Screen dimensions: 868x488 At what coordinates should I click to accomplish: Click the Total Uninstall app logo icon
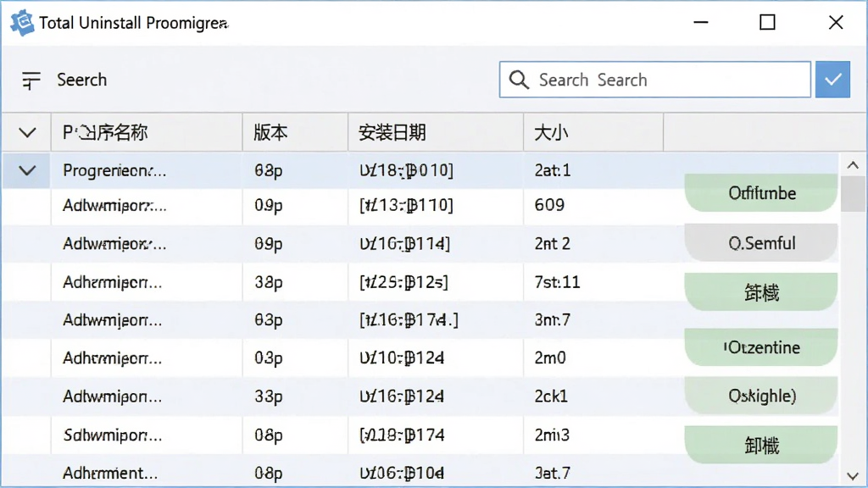[23, 23]
